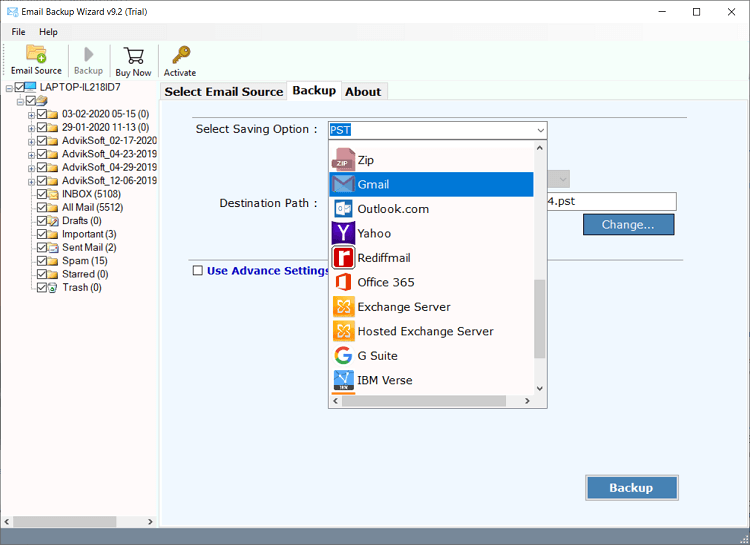Click the Gmail envelope icon
This screenshot has width=750, height=545.
click(343, 184)
